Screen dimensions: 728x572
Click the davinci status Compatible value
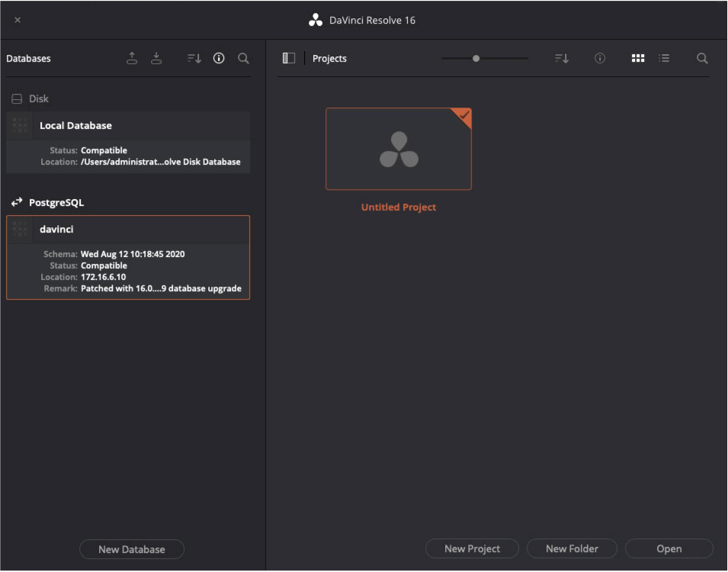coord(104,265)
